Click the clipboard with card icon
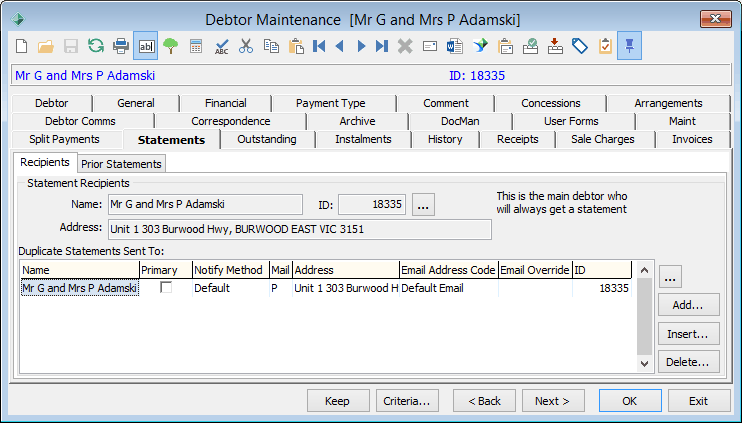 coord(505,46)
